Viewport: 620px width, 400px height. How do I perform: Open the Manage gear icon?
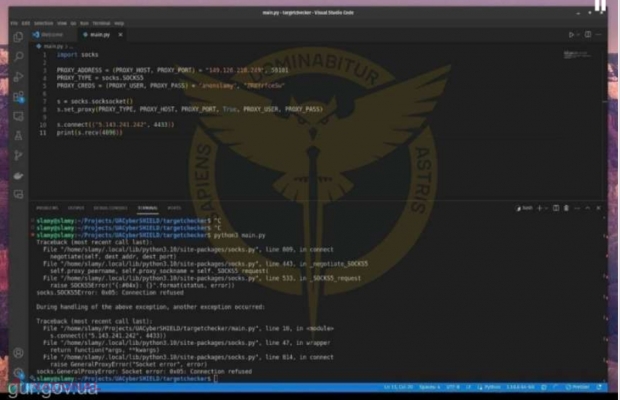click(x=18, y=372)
